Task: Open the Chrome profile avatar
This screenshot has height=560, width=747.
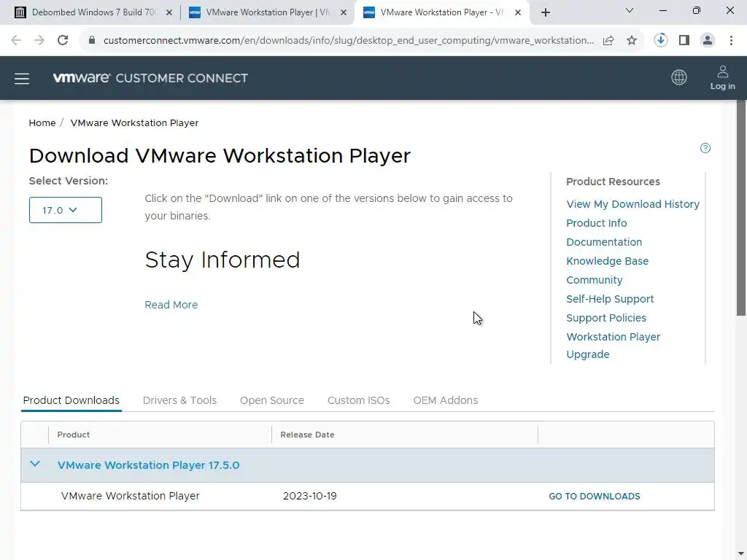Action: coord(708,41)
